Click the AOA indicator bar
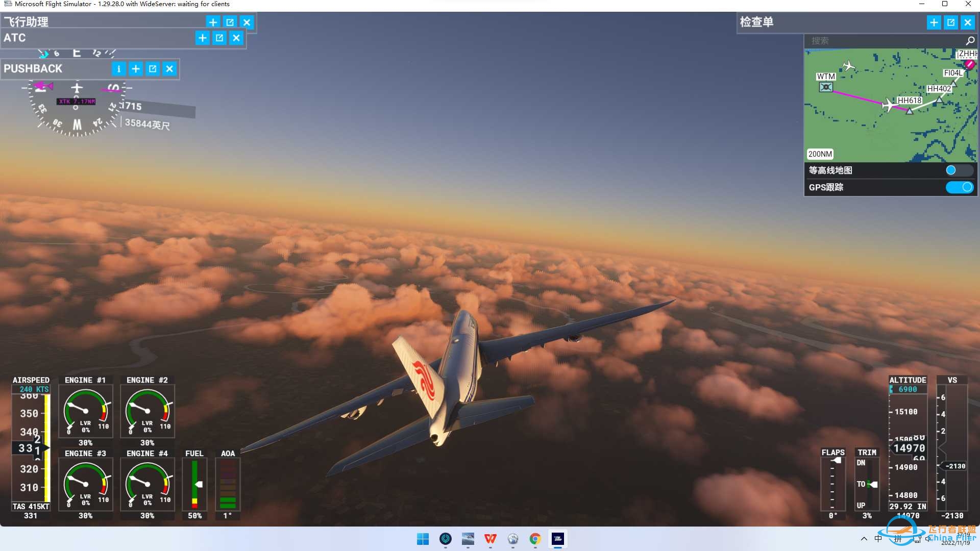980x551 pixels. [x=228, y=485]
